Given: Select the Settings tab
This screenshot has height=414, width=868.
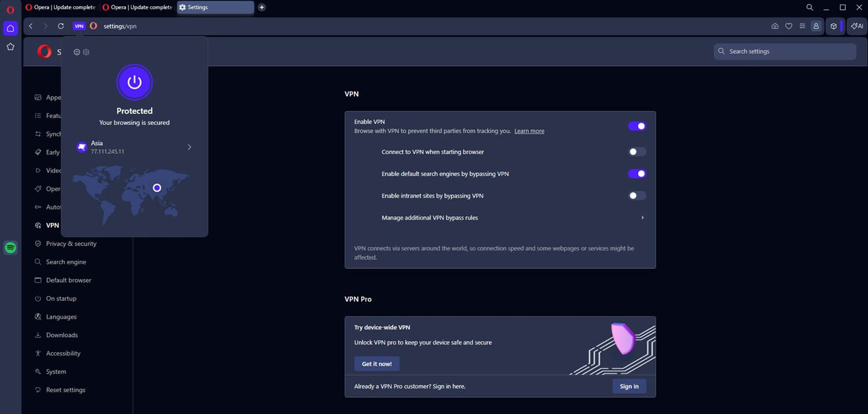Looking at the screenshot, I should pos(215,8).
